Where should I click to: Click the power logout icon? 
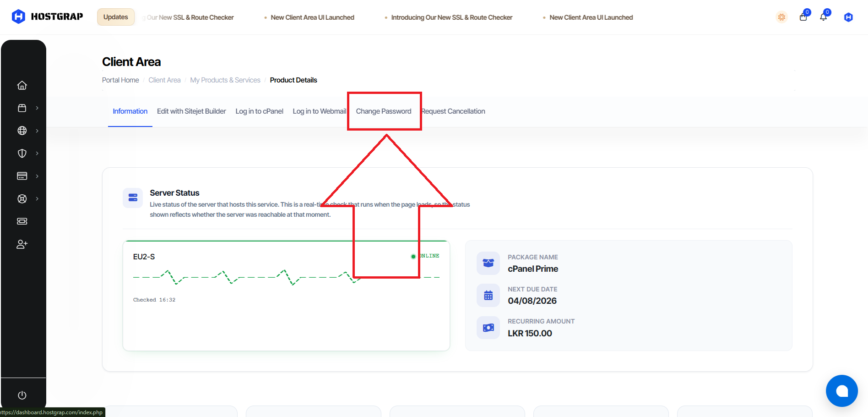[22, 395]
